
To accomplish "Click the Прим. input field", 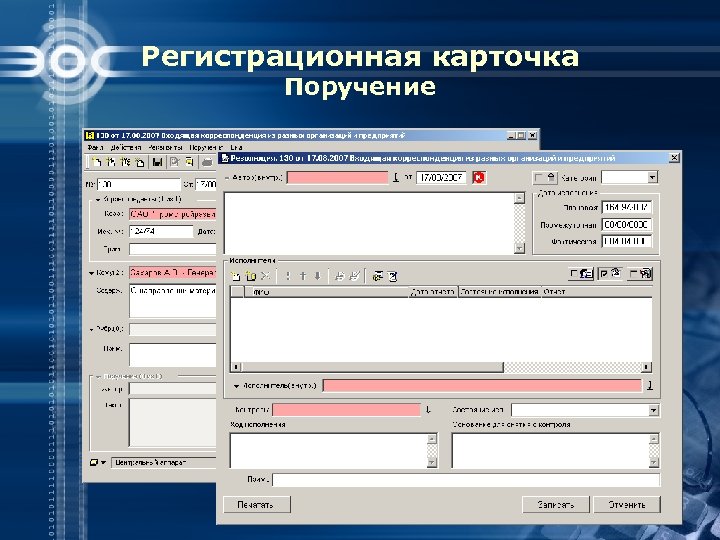I will [466, 480].
